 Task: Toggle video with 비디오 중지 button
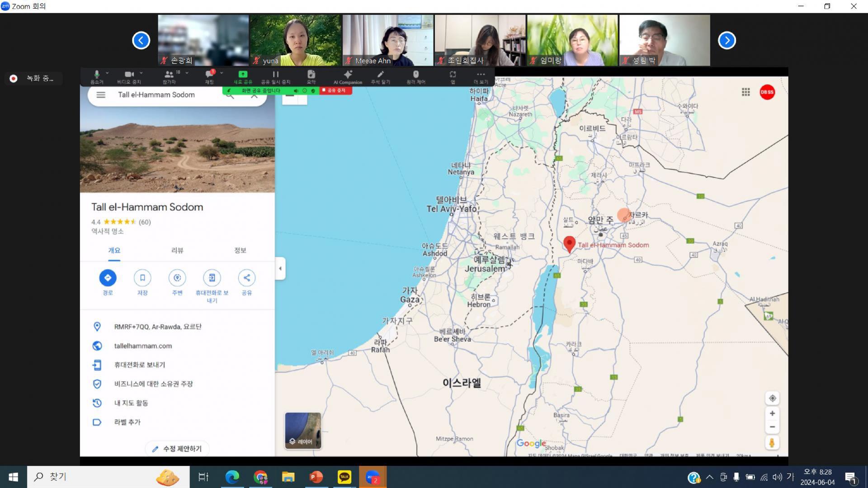[x=129, y=75]
